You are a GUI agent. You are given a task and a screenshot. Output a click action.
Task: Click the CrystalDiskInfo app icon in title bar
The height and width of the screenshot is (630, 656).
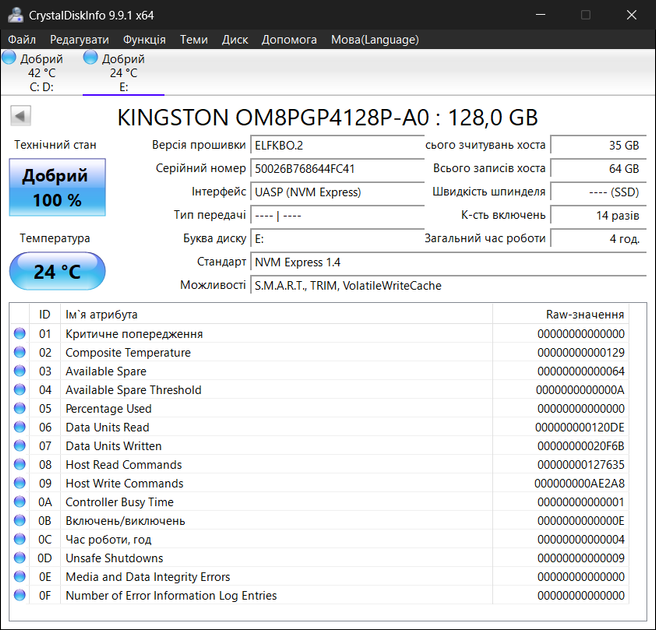pos(15,15)
